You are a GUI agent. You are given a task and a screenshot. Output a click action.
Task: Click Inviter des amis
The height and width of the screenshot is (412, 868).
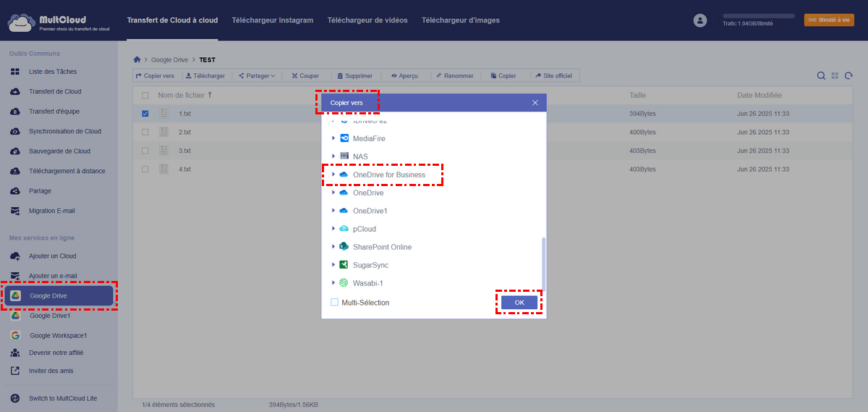[51, 371]
